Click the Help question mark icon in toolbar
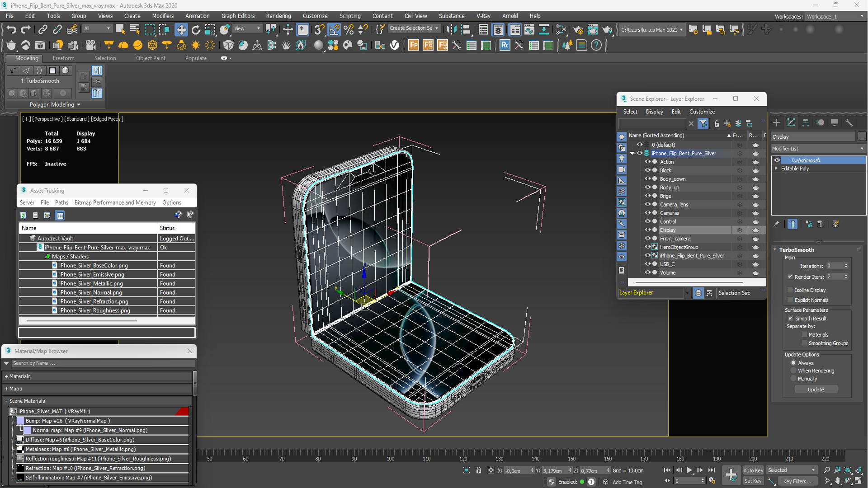 click(x=596, y=45)
